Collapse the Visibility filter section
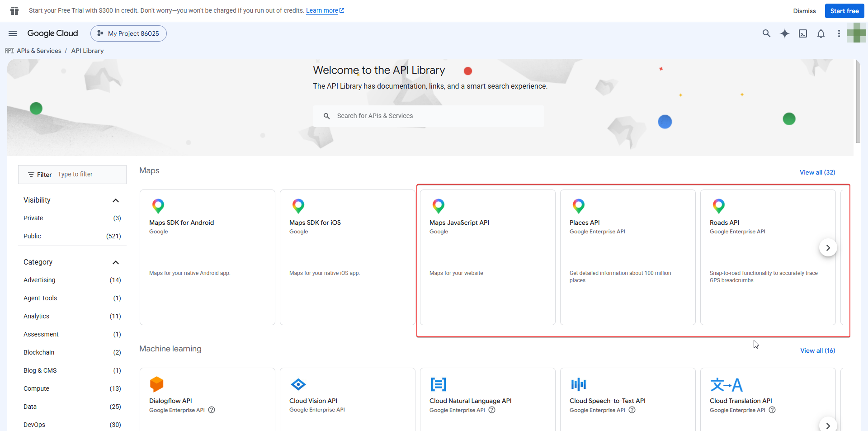This screenshot has height=431, width=868. 116,200
